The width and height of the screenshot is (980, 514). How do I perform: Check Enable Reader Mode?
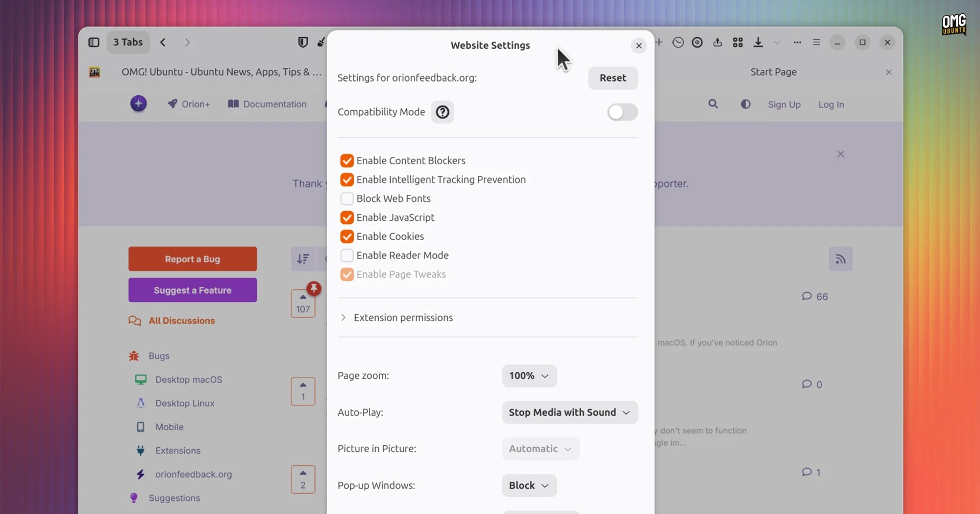[347, 255]
